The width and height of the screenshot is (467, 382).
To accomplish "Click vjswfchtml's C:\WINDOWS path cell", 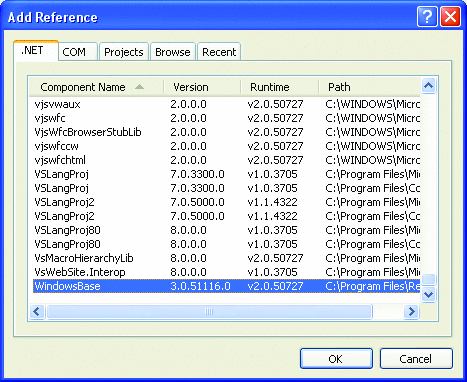I will 372,160.
